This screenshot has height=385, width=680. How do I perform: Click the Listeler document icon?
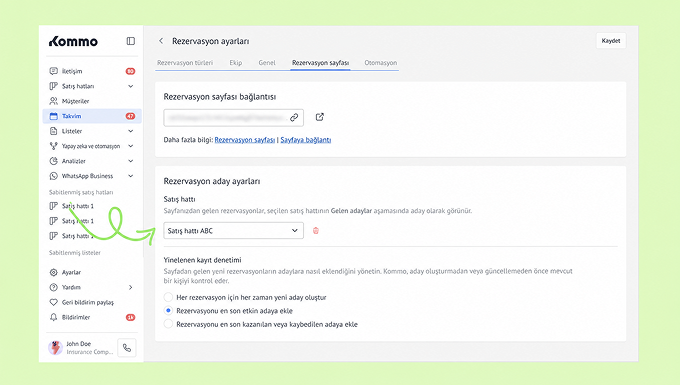53,131
